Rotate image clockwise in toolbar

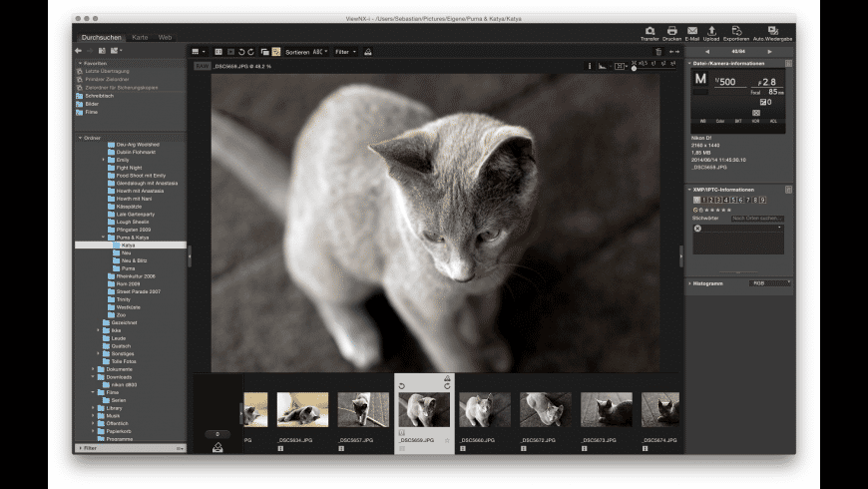coord(250,52)
